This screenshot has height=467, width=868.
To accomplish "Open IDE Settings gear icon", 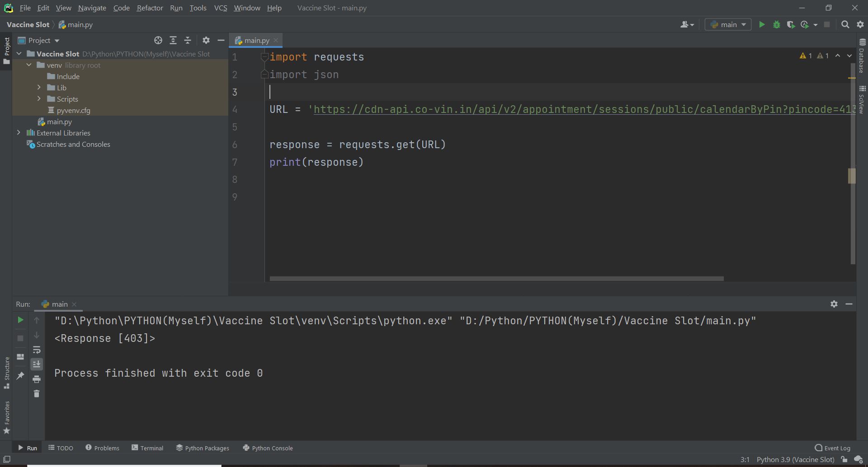I will (860, 25).
